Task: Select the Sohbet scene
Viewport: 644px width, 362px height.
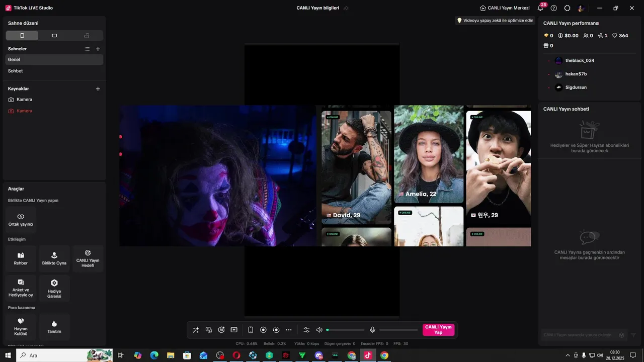Action: click(x=54, y=71)
